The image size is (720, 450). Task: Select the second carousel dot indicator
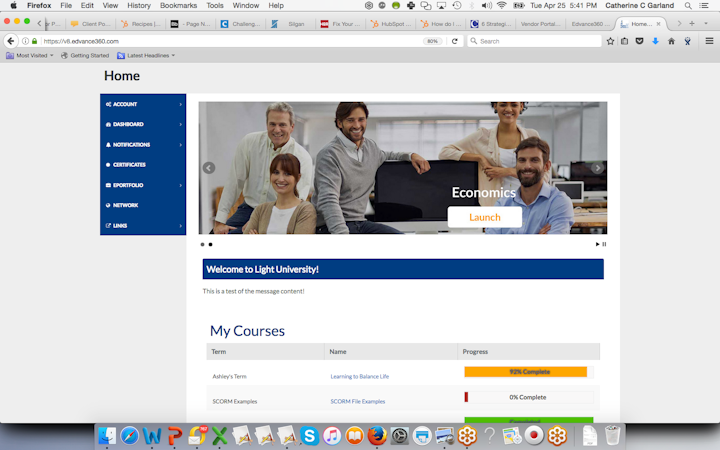coord(210,244)
